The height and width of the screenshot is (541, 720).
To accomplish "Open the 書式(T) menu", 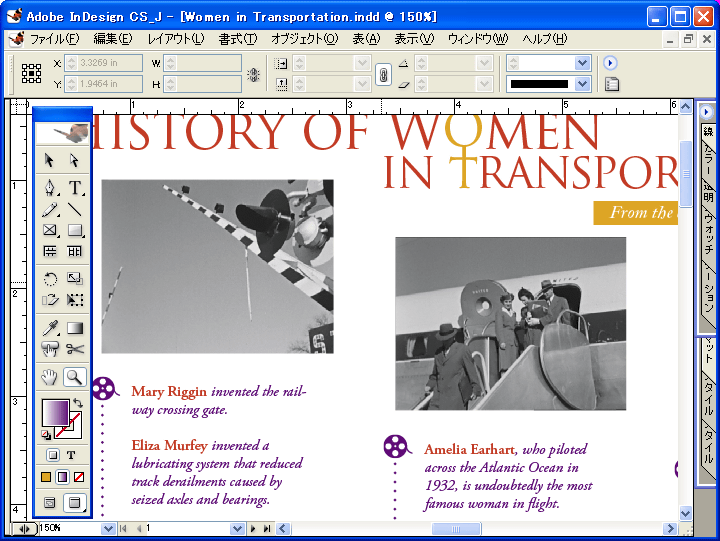I will click(237, 39).
